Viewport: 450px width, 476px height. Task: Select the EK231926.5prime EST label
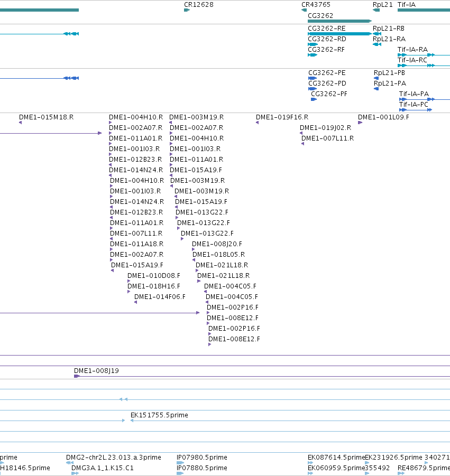pos(393,457)
